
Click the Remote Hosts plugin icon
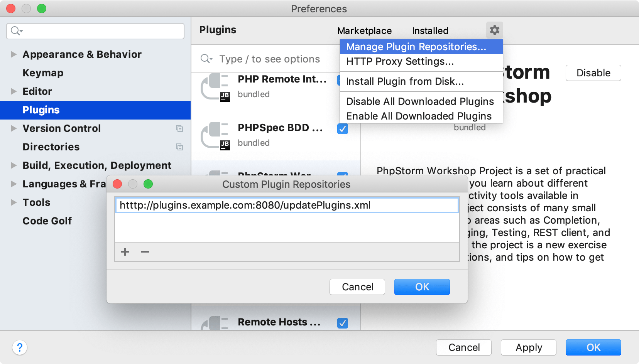pyautogui.click(x=215, y=323)
